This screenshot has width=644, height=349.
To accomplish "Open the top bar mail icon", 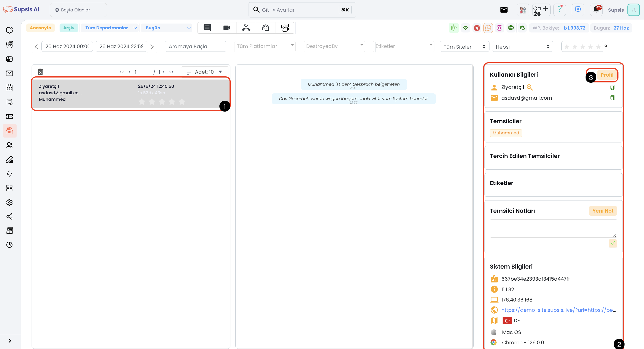I will [x=504, y=10].
